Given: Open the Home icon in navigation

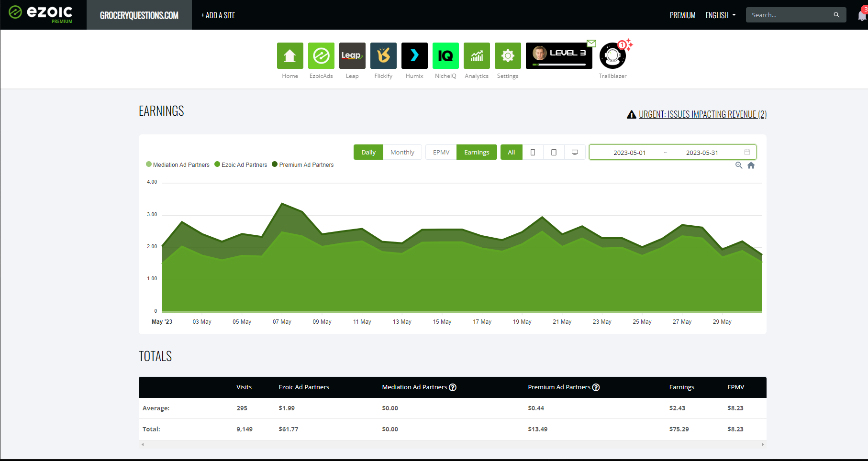Looking at the screenshot, I should [x=290, y=55].
